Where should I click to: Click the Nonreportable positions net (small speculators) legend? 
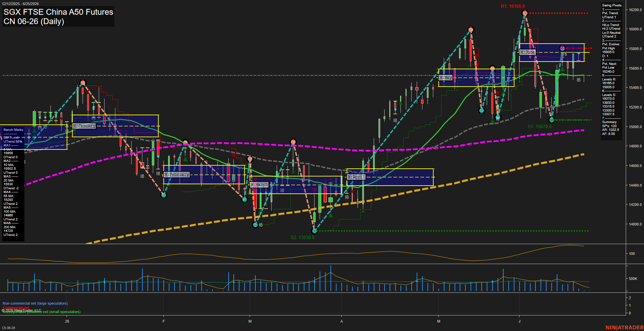point(41,312)
